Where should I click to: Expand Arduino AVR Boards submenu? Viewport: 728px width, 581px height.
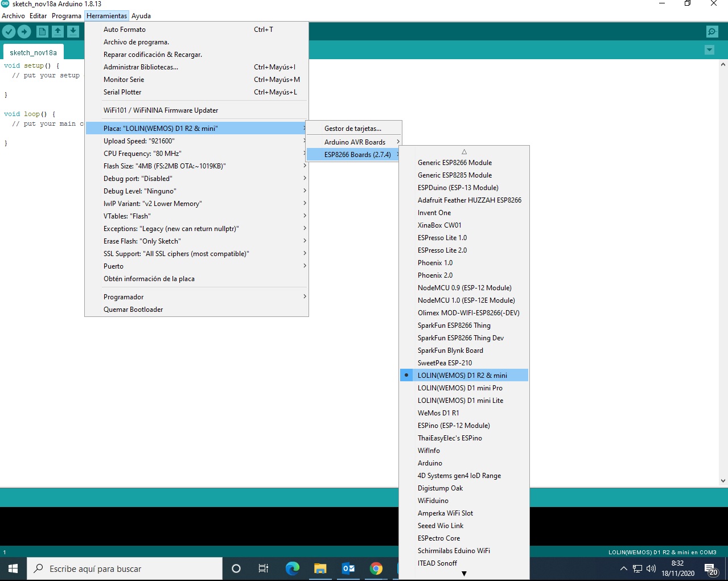354,142
